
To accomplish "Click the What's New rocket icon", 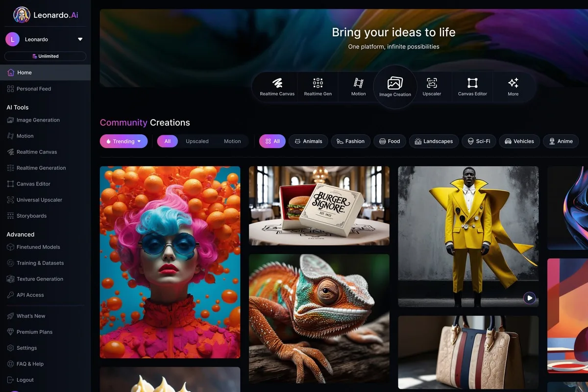I will click(x=11, y=316).
